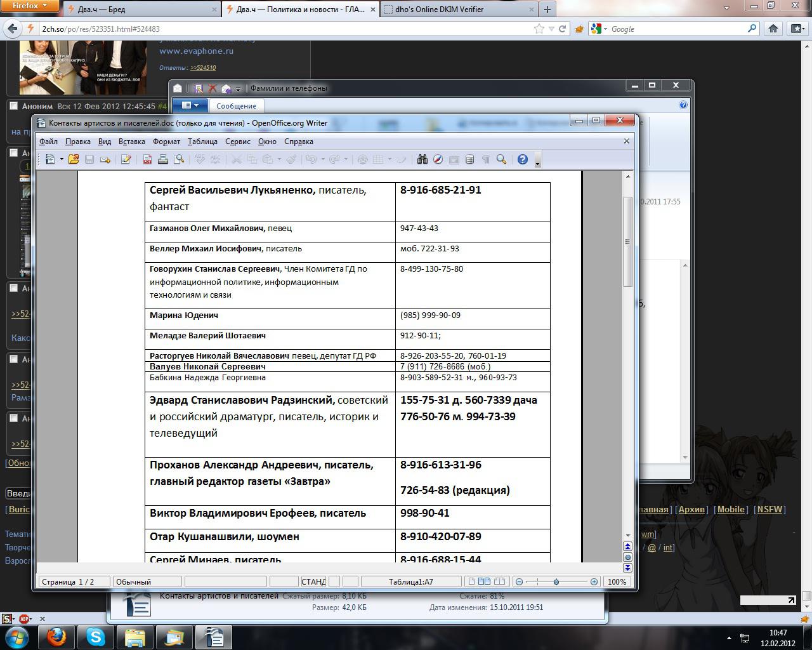Open Windows Explorer folder icon in taskbar
Image resolution: width=812 pixels, height=650 pixels.
pos(135,637)
